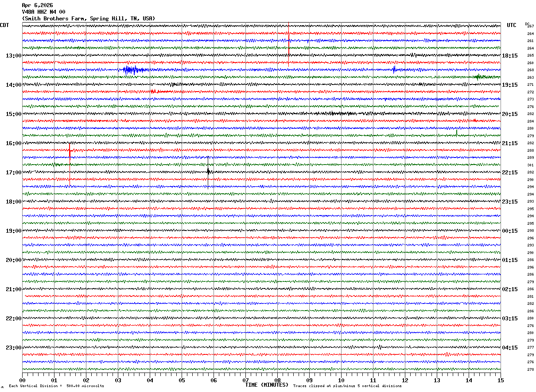Click the V48A HHZ N4 00 station title
536x392 pixels.
pyautogui.click(x=43, y=12)
